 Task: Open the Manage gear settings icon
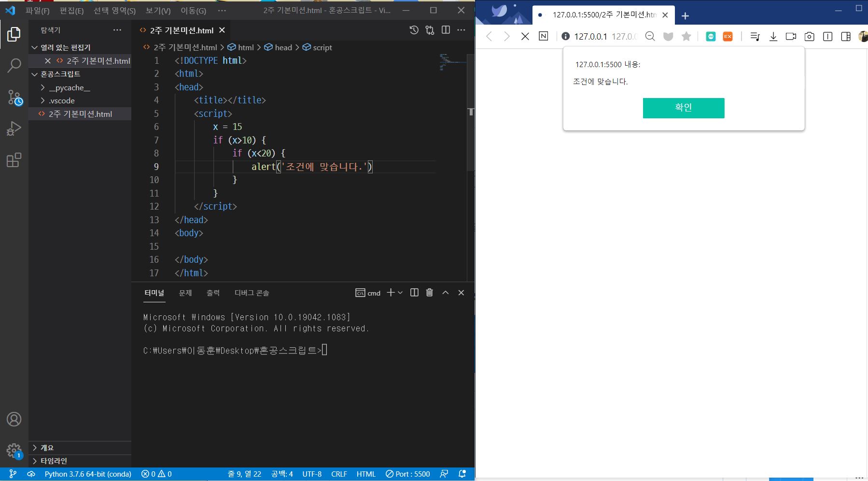tap(14, 451)
